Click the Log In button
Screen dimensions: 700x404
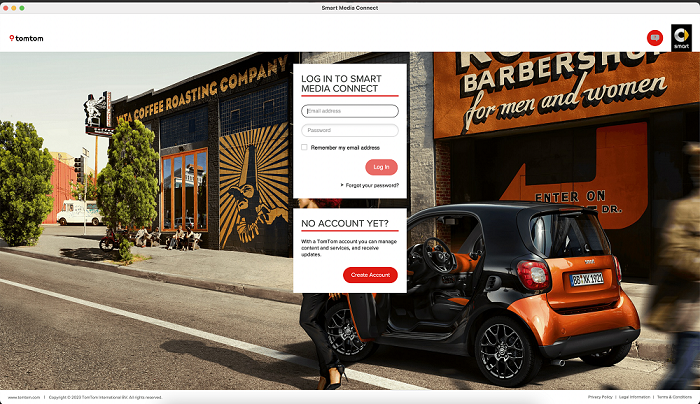(381, 167)
